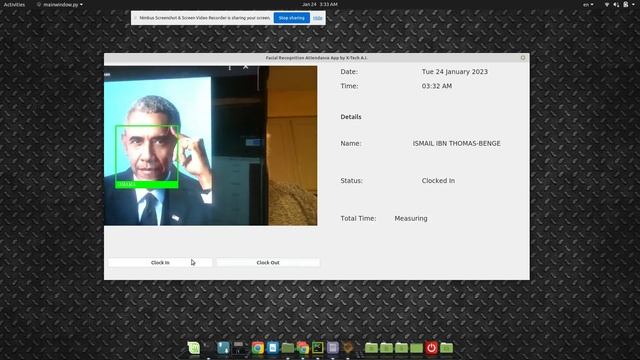Open the blue document app in dock
Image resolution: width=640 pixels, height=360 pixels.
coord(273,348)
